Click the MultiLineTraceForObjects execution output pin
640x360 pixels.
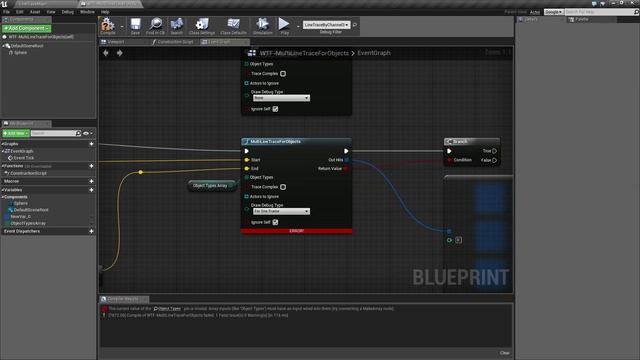coord(346,151)
